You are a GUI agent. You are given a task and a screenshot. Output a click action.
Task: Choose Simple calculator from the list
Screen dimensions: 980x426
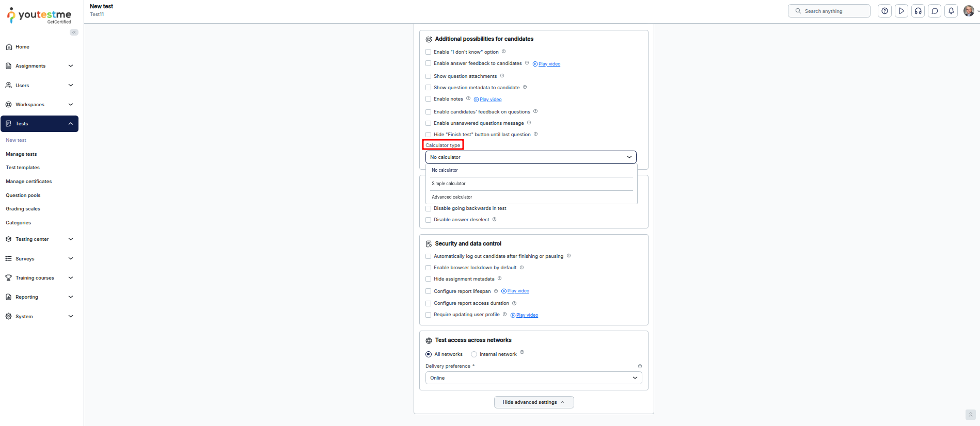(449, 184)
